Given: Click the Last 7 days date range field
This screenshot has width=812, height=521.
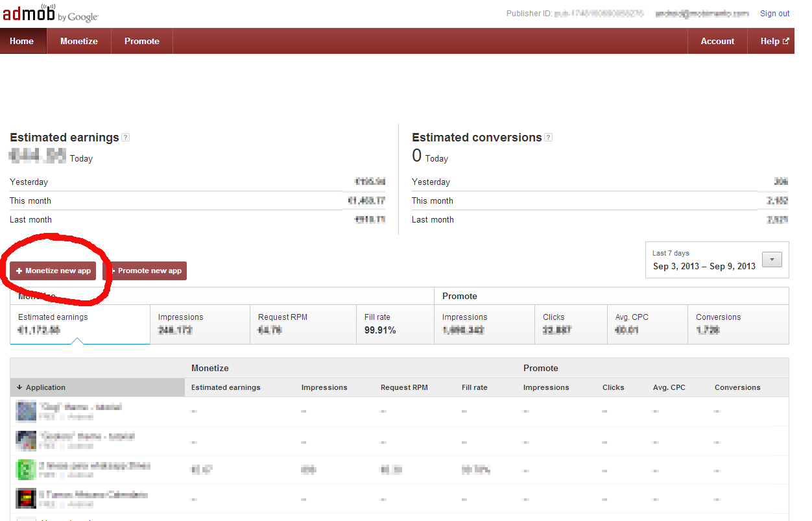Looking at the screenshot, I should click(717, 260).
